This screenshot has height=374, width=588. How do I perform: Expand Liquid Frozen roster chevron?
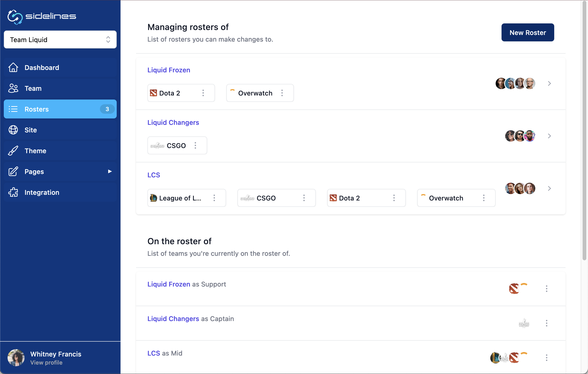pos(549,83)
